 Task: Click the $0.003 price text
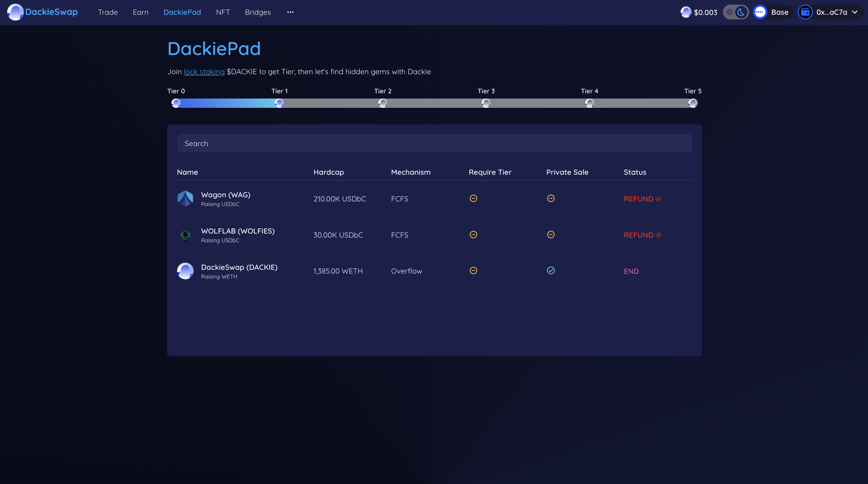706,12
